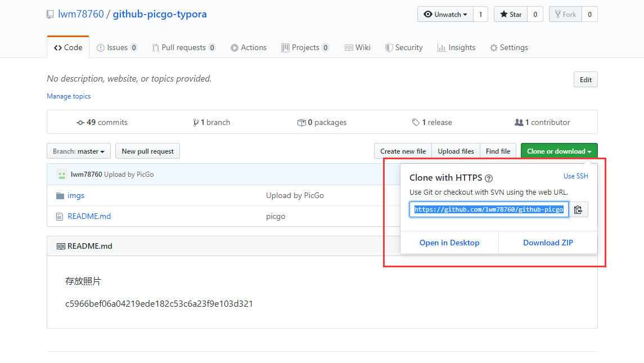Click the book icon in README.md header
Image resolution: width=644 pixels, height=363 pixels.
pos(61,247)
